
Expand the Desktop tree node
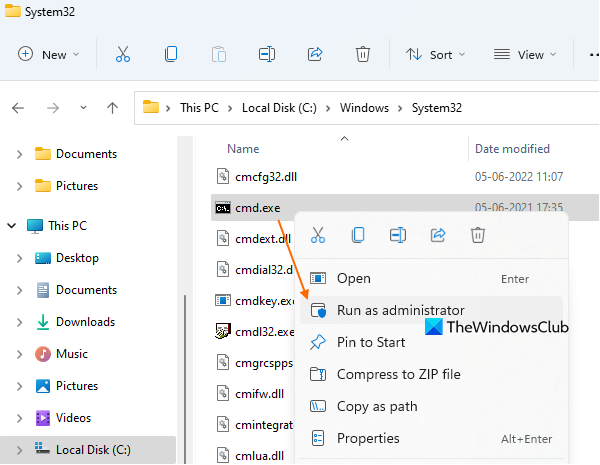pyautogui.click(x=20, y=258)
